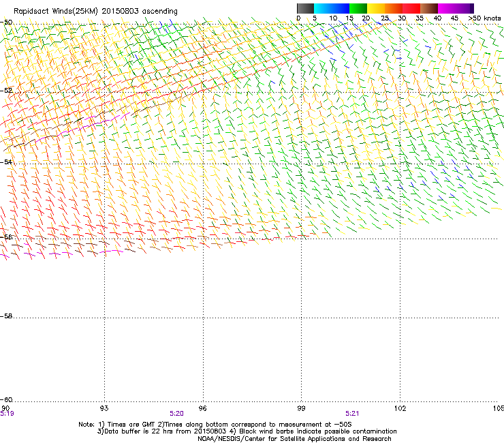The image size is (504, 443).
Task: Click the 5:19 time stamp
Action: pos(7,414)
